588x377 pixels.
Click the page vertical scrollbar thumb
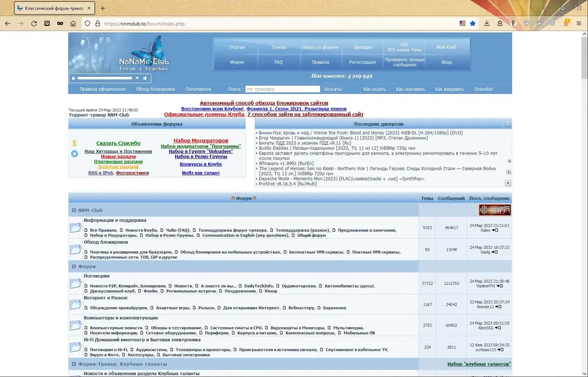click(x=584, y=58)
